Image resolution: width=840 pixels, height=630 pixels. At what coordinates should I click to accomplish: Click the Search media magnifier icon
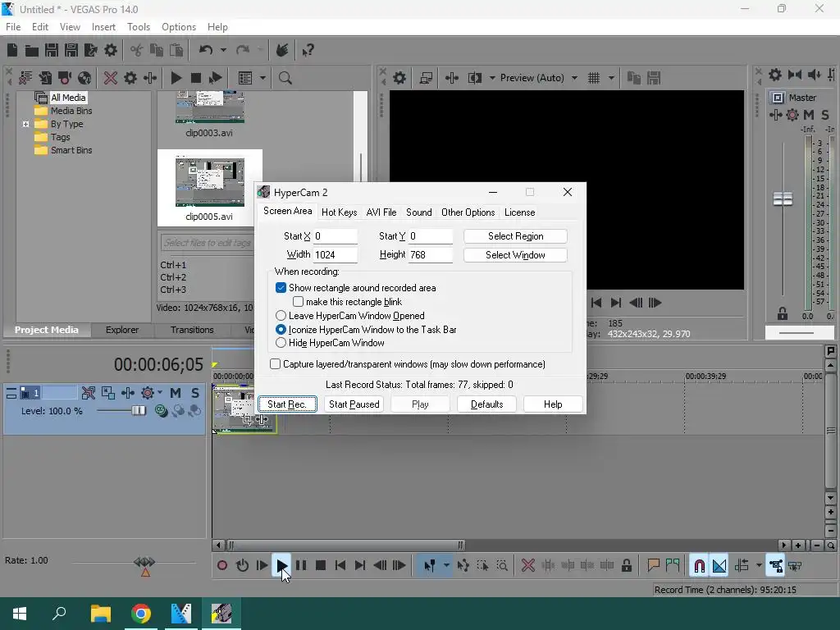pos(285,78)
